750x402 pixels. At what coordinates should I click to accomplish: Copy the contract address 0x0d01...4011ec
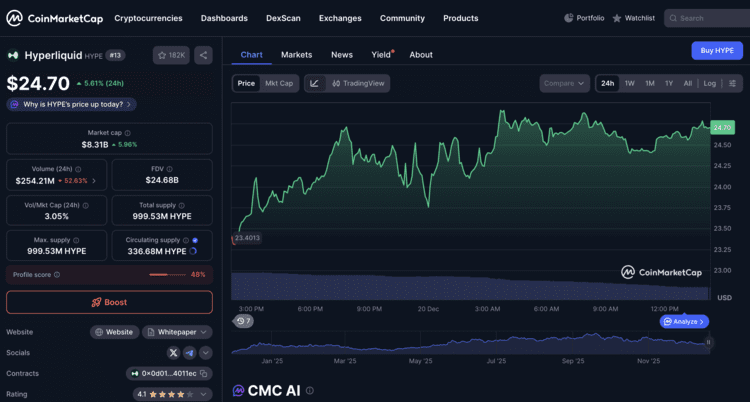(x=204, y=373)
